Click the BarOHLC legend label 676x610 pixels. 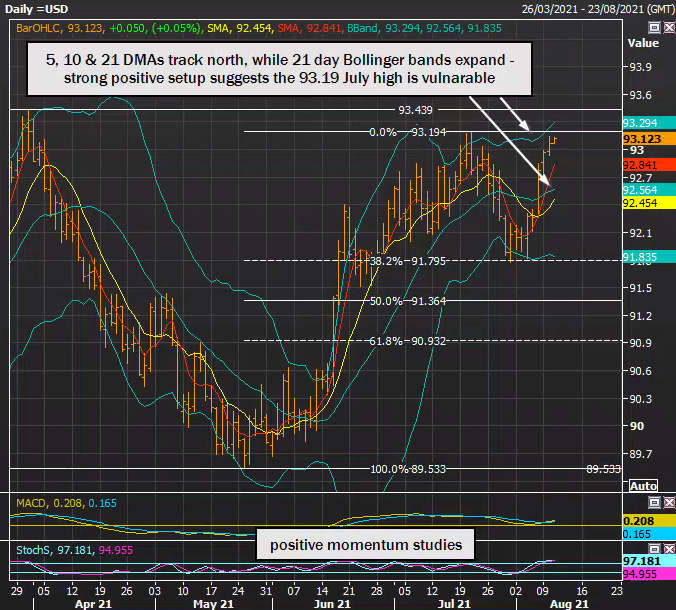[x=38, y=28]
